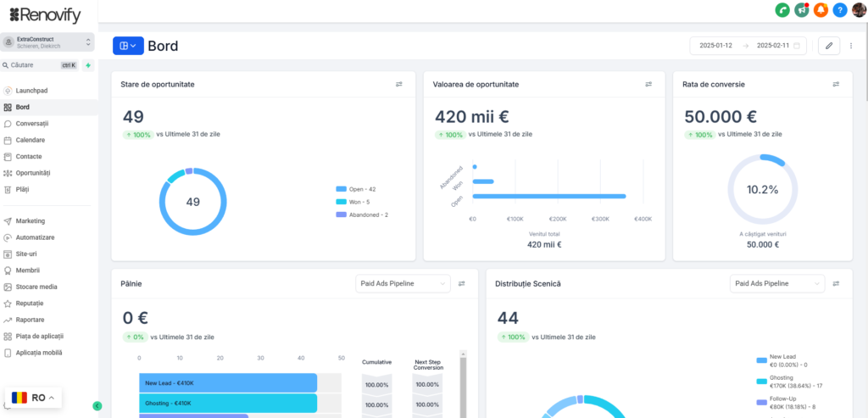The height and width of the screenshot is (418, 868).
Task: Open filter settings for Rata de conversie
Action: coord(836,84)
